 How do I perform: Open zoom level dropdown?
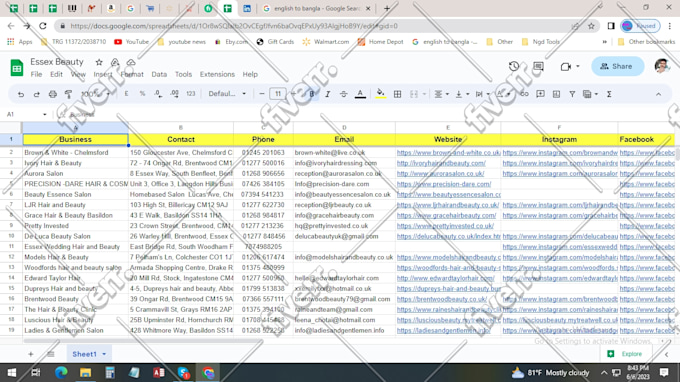tap(96, 94)
